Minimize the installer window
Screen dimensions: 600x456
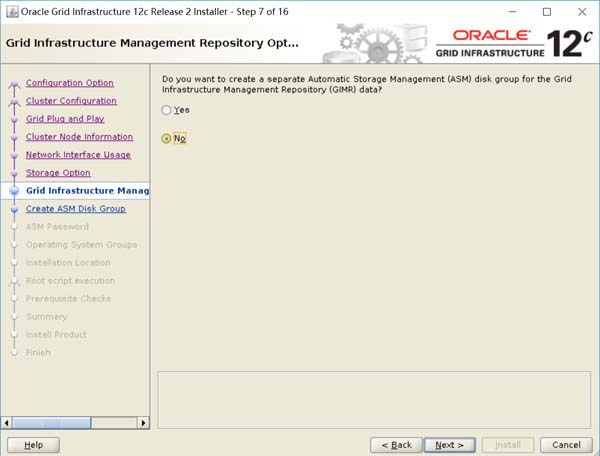pos(512,12)
